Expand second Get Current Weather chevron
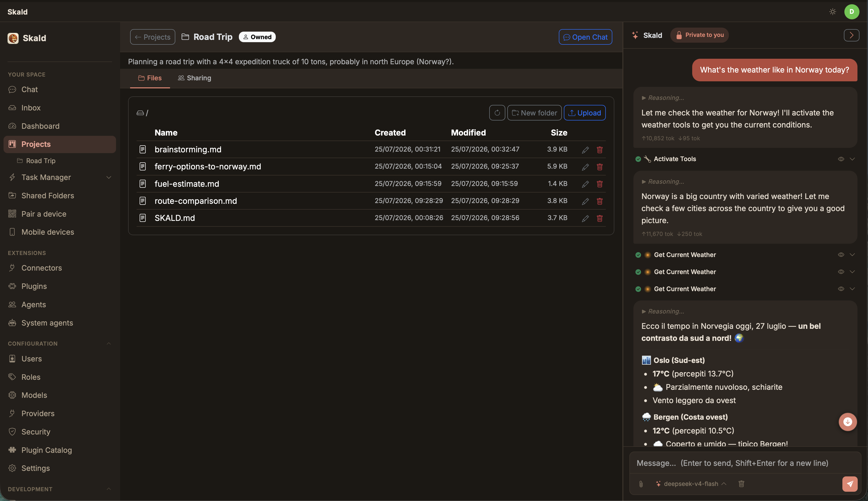The image size is (868, 501). tap(852, 272)
